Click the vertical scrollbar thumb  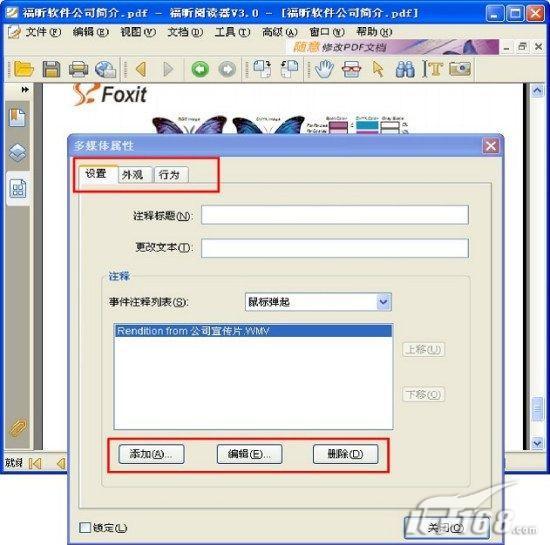[537, 409]
